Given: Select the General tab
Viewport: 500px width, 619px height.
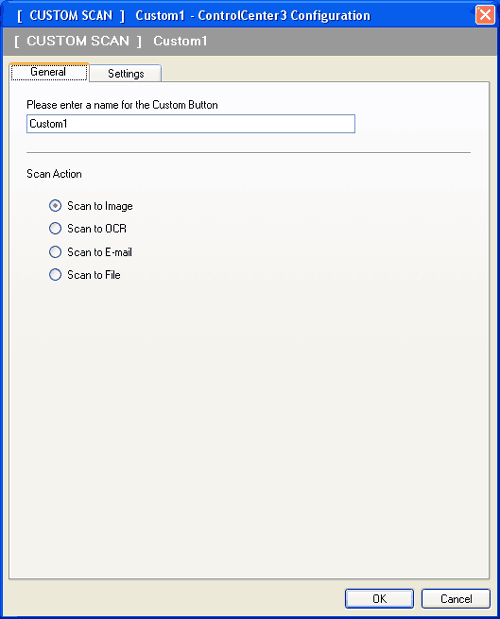Looking at the screenshot, I should coord(49,72).
